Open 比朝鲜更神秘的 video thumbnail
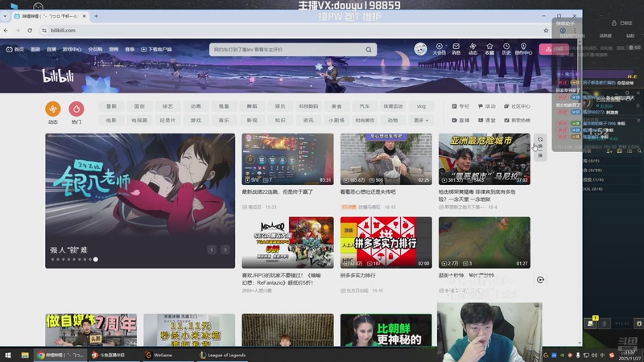Viewport: 644px width, 362px height. [x=386, y=330]
